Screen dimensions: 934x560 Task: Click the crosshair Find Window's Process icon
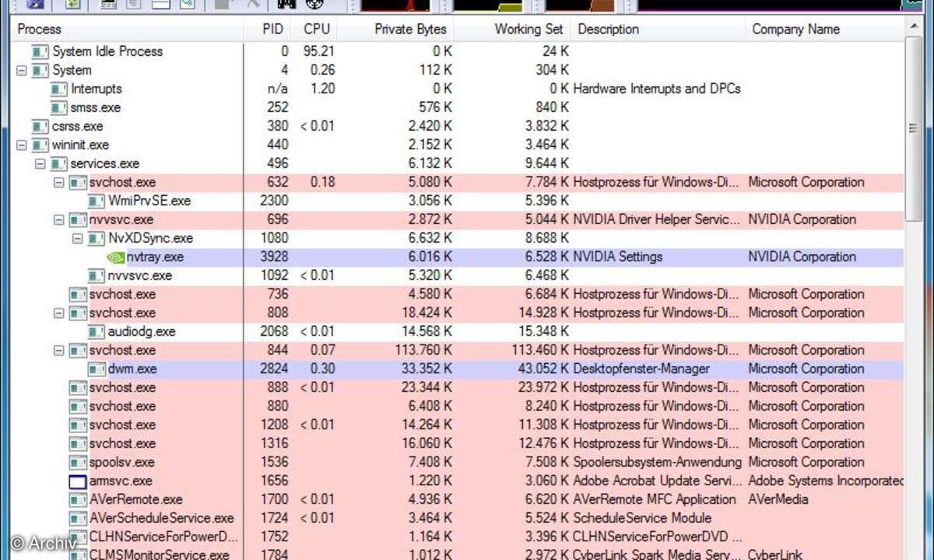coord(314,4)
